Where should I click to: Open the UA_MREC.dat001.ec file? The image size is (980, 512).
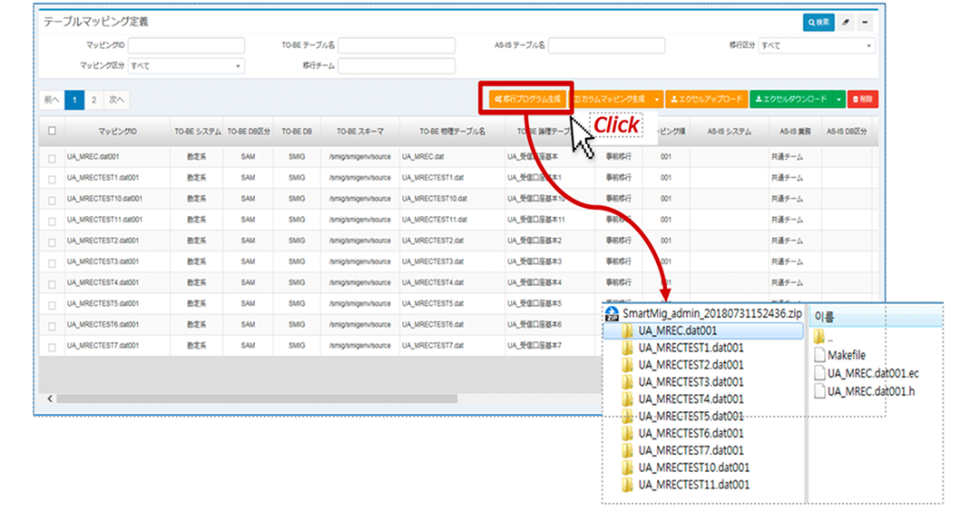(x=819, y=373)
